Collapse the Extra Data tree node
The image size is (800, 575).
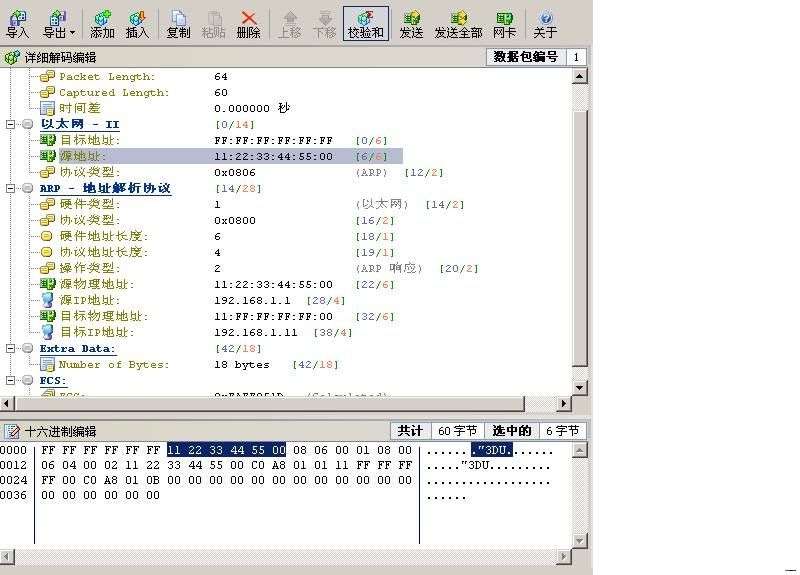(x=12, y=348)
